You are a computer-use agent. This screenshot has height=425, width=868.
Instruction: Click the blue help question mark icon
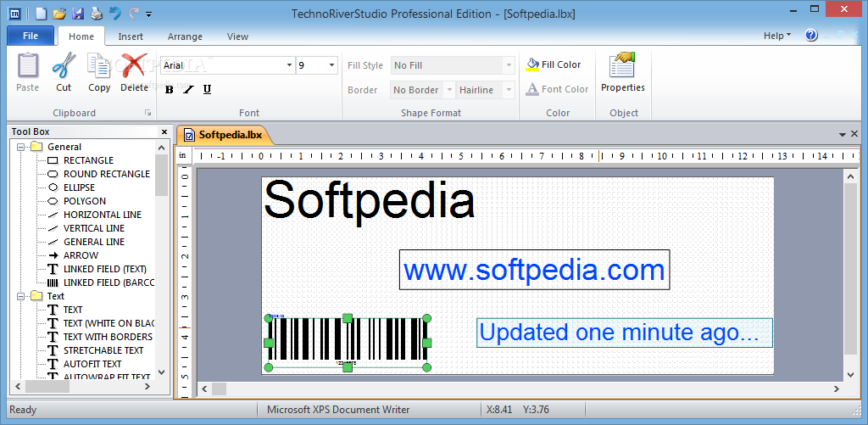(811, 35)
